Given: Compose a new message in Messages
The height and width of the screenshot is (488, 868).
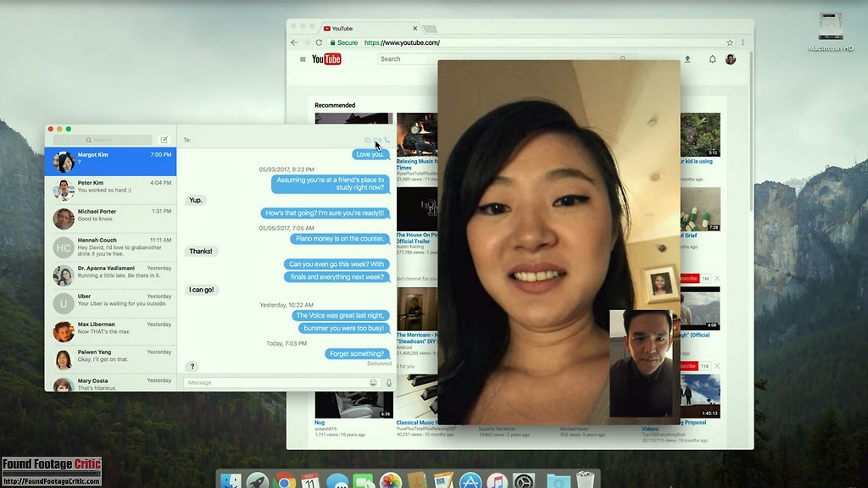Looking at the screenshot, I should click(x=164, y=140).
